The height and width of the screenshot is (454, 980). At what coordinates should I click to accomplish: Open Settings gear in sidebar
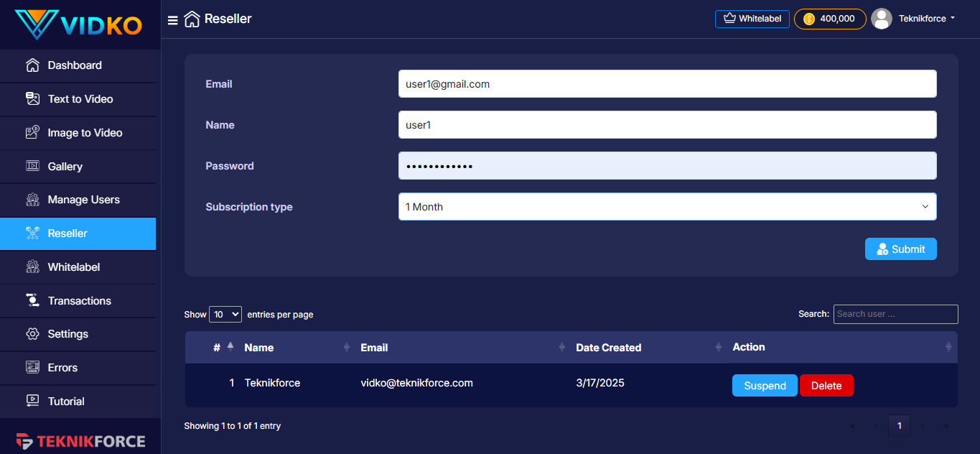point(32,334)
